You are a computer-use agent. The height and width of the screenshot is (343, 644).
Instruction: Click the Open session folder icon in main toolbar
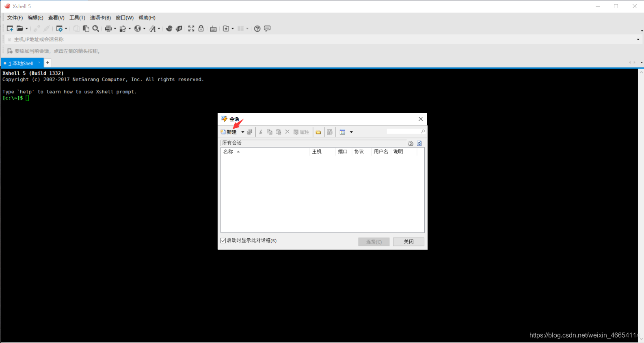click(x=20, y=28)
